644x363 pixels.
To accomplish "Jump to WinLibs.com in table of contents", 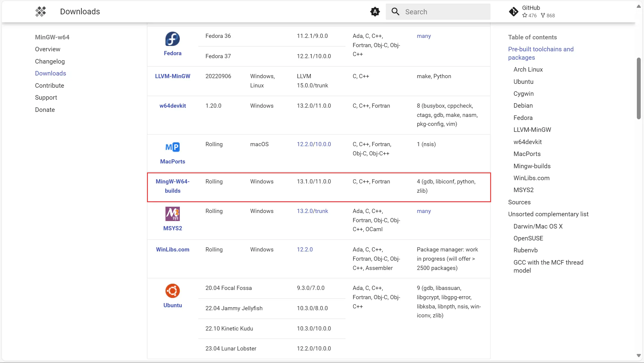I will point(531,178).
